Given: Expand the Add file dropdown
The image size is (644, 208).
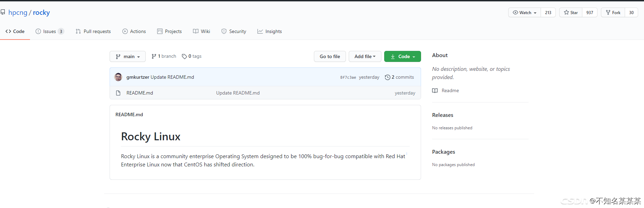Looking at the screenshot, I should pos(365,56).
